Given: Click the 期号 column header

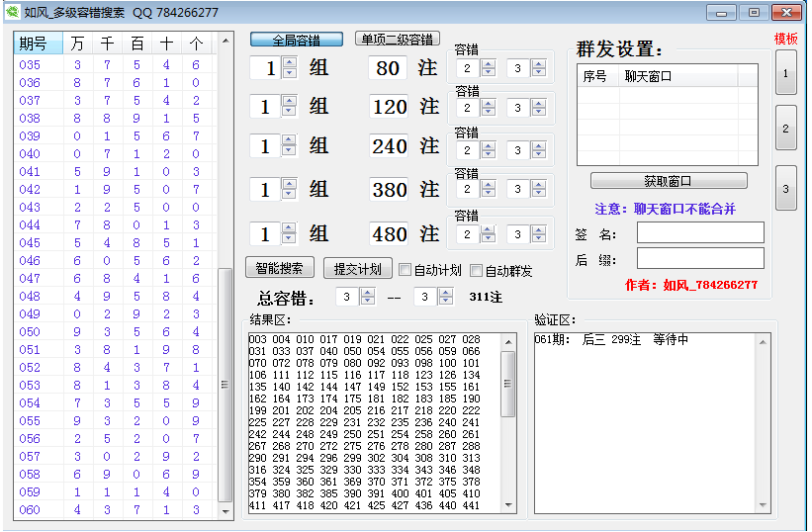Looking at the screenshot, I should 39,43.
